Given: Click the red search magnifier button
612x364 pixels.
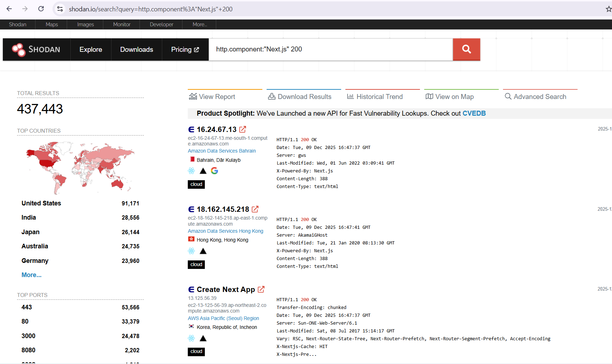Looking at the screenshot, I should coord(466,49).
